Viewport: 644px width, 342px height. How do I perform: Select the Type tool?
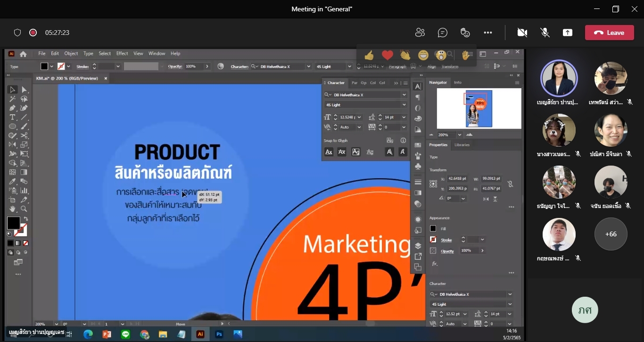point(13,117)
